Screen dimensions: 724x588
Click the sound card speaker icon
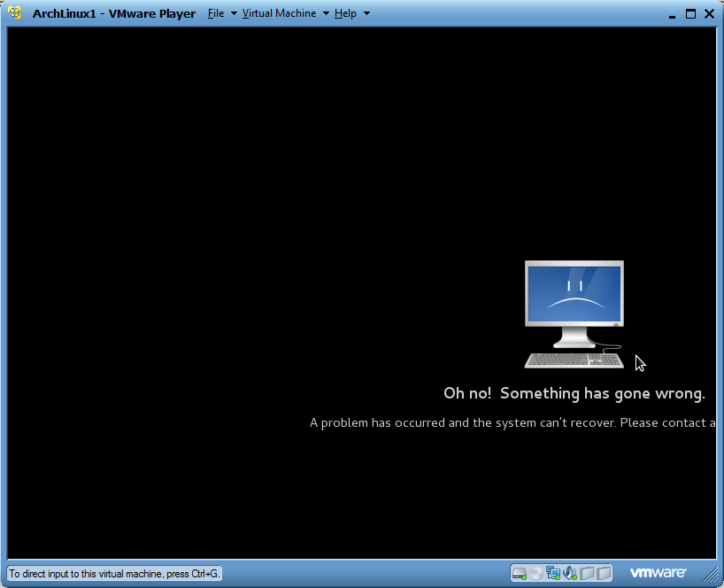coord(570,573)
